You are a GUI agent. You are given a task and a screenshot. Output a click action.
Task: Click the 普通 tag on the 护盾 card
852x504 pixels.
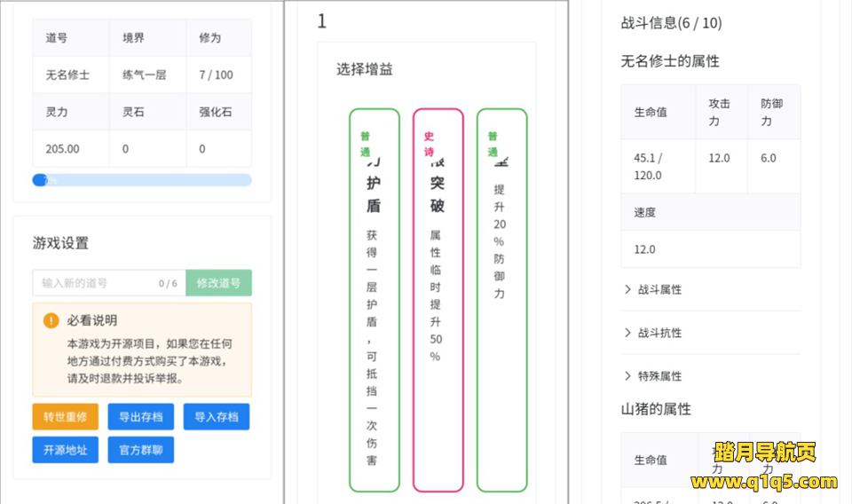point(365,144)
